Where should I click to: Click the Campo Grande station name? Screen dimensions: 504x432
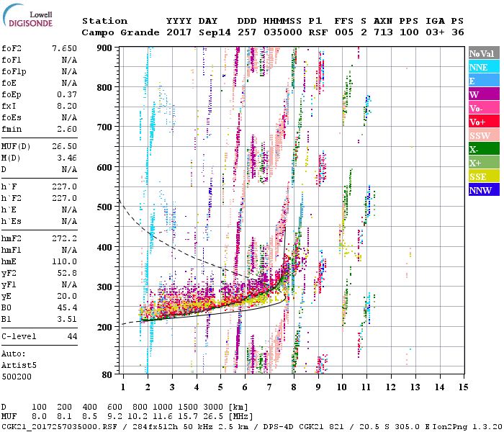point(120,32)
